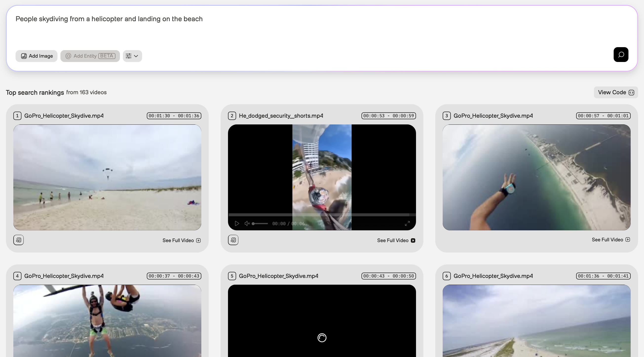The image size is (644, 357).
Task: Click the transcript icon under result two
Action: [233, 240]
